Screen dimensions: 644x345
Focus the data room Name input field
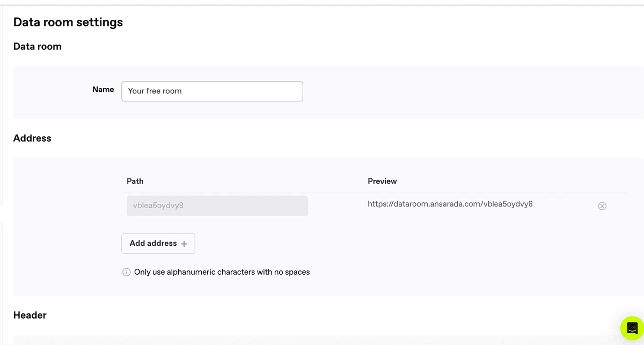[212, 91]
